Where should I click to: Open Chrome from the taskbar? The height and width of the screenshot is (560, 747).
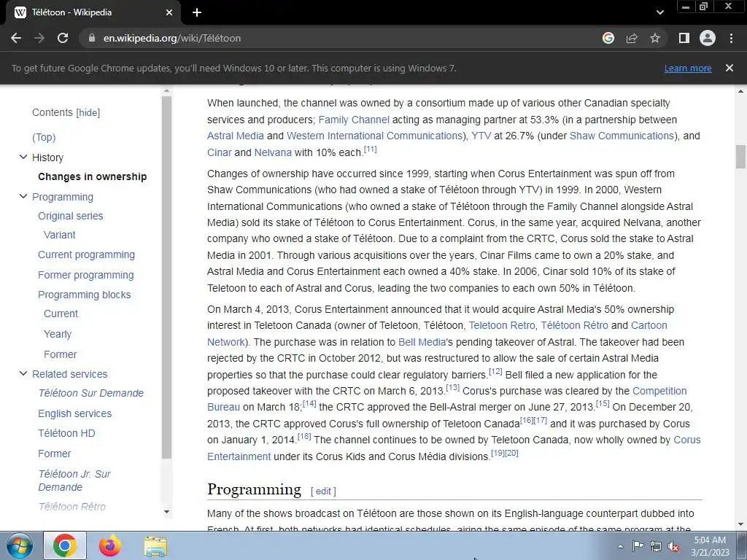65,545
